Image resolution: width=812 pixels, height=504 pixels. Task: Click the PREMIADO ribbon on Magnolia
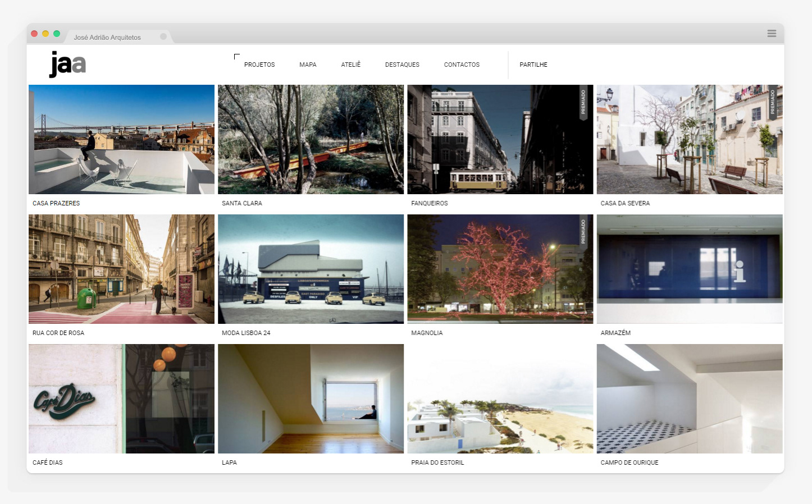[583, 232]
